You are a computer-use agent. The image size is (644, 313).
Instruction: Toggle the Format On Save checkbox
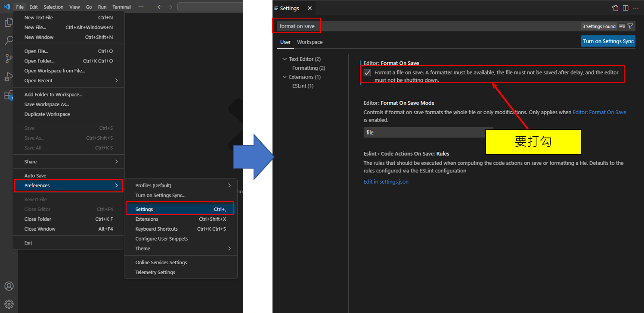pyautogui.click(x=367, y=73)
